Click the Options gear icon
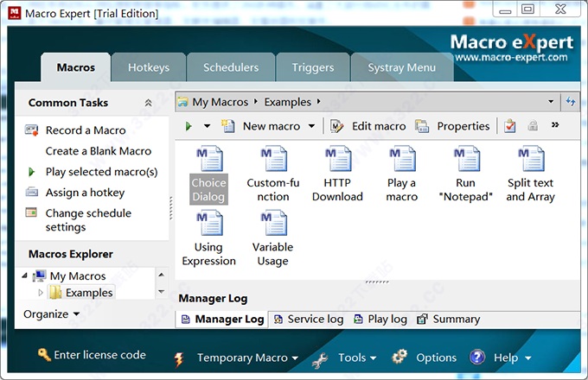 pos(399,357)
